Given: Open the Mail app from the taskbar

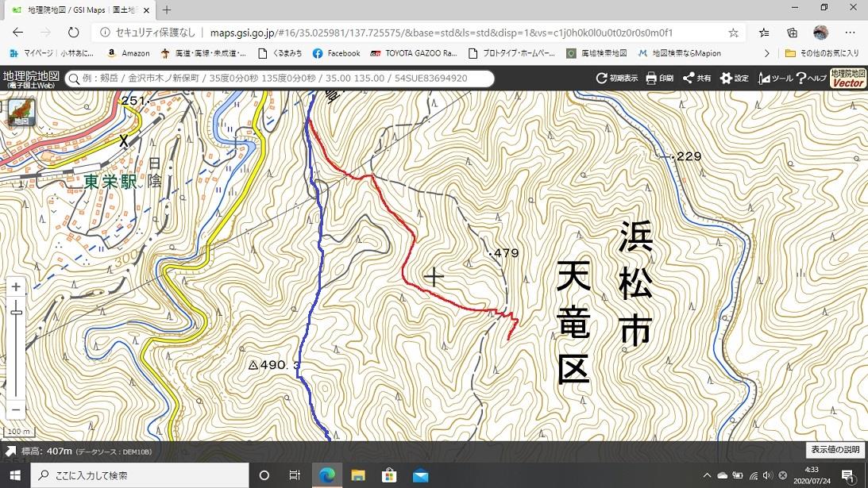Looking at the screenshot, I should (421, 475).
